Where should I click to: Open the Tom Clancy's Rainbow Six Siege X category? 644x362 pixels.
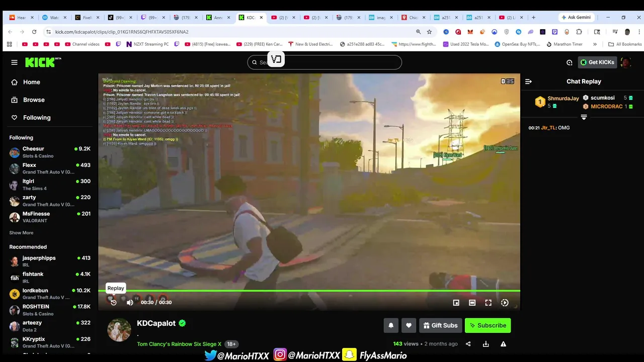pos(179,344)
